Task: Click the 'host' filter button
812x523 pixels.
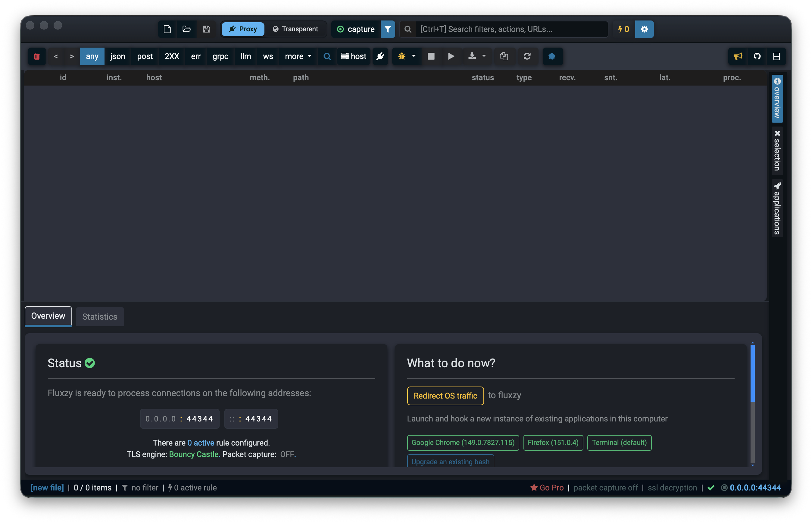Action: pyautogui.click(x=354, y=56)
